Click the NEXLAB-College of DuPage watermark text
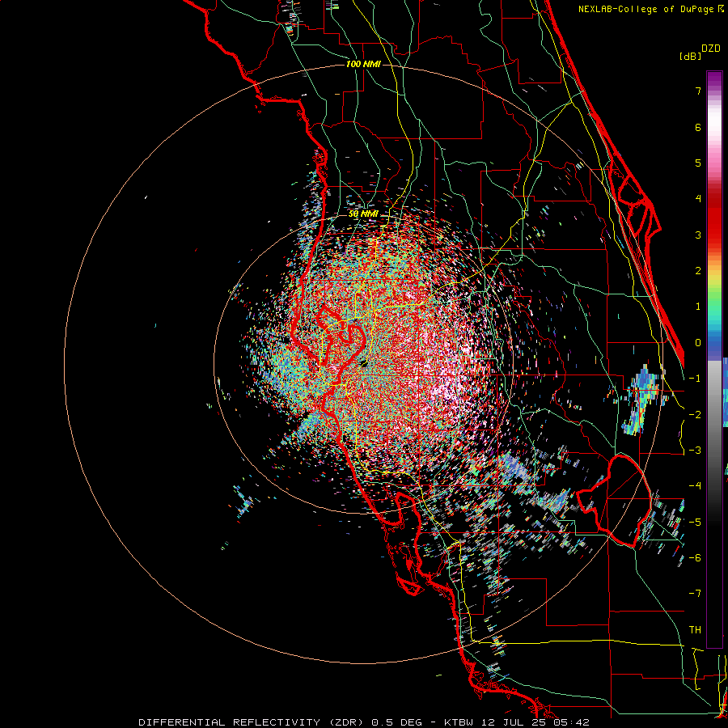The width and height of the screenshot is (728, 728). click(x=646, y=9)
